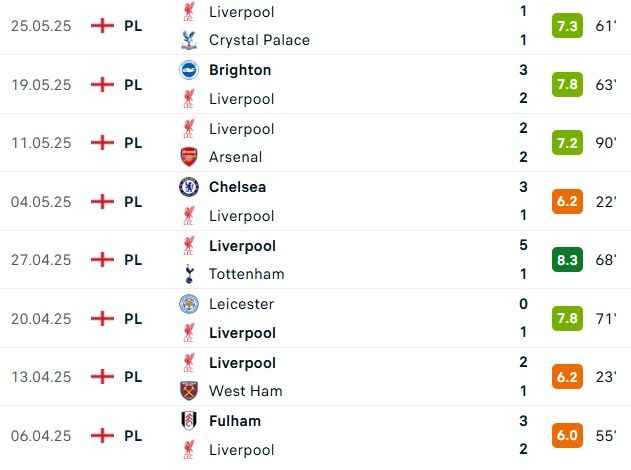Image resolution: width=631 pixels, height=470 pixels.
Task: Click the Fulham club crest icon
Action: coord(189,421)
